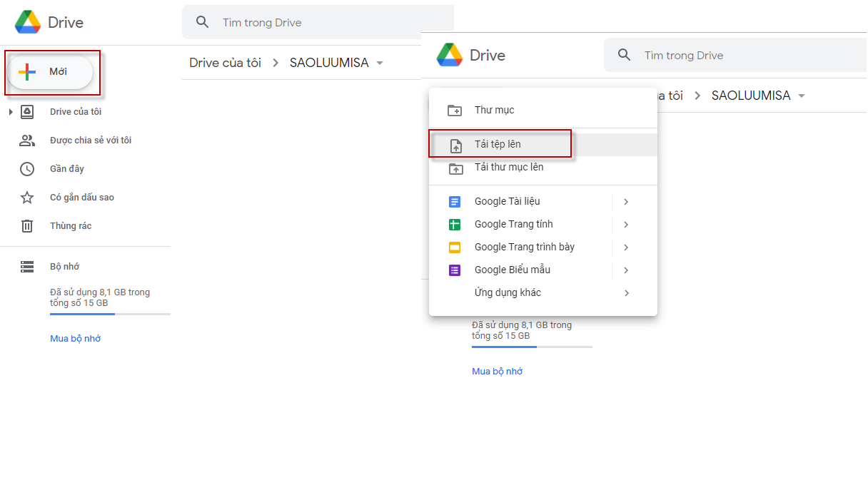Open SAOLUUMISA folder dropdown in left window

click(380, 63)
